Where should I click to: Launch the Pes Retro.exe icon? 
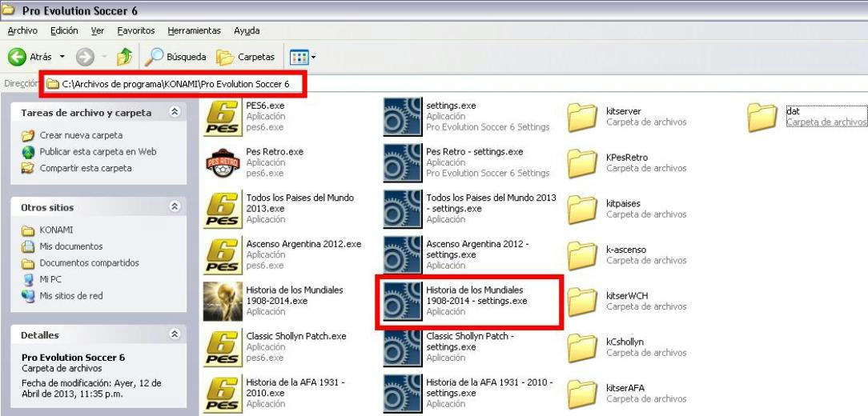[223, 162]
